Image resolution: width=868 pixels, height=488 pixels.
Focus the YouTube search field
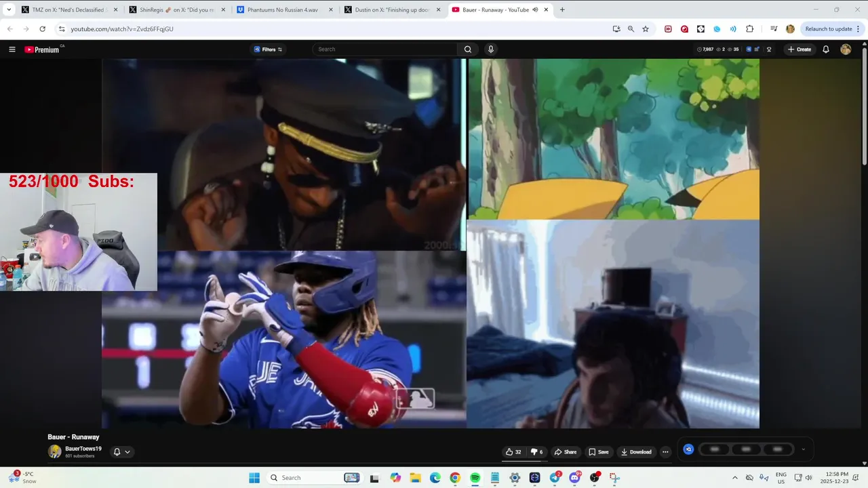(x=384, y=49)
